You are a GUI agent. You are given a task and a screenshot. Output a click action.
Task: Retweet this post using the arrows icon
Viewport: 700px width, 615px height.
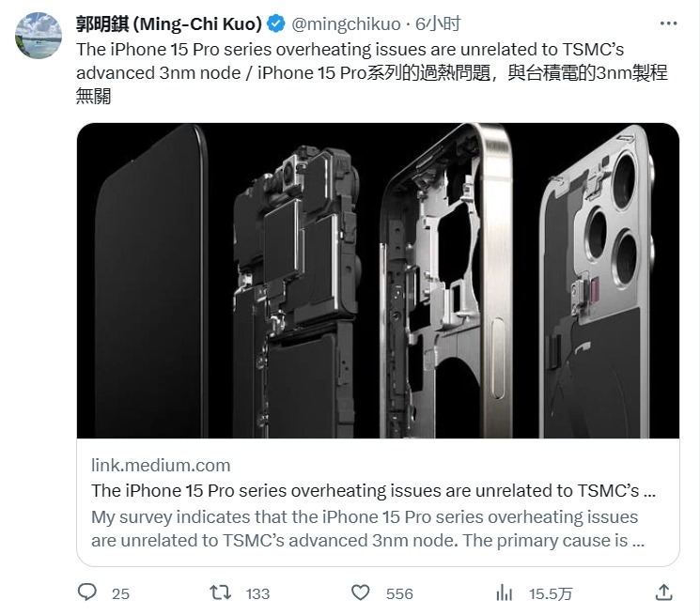coord(219,592)
